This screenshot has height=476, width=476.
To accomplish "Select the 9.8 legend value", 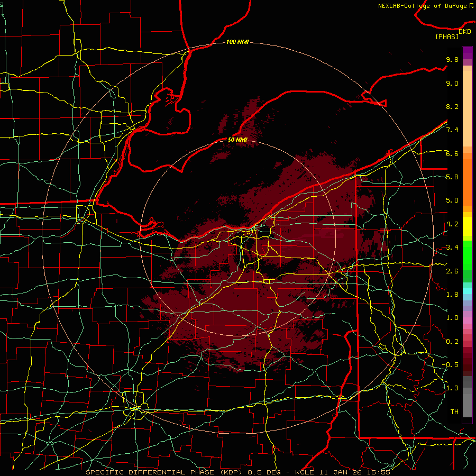I will 452,59.
